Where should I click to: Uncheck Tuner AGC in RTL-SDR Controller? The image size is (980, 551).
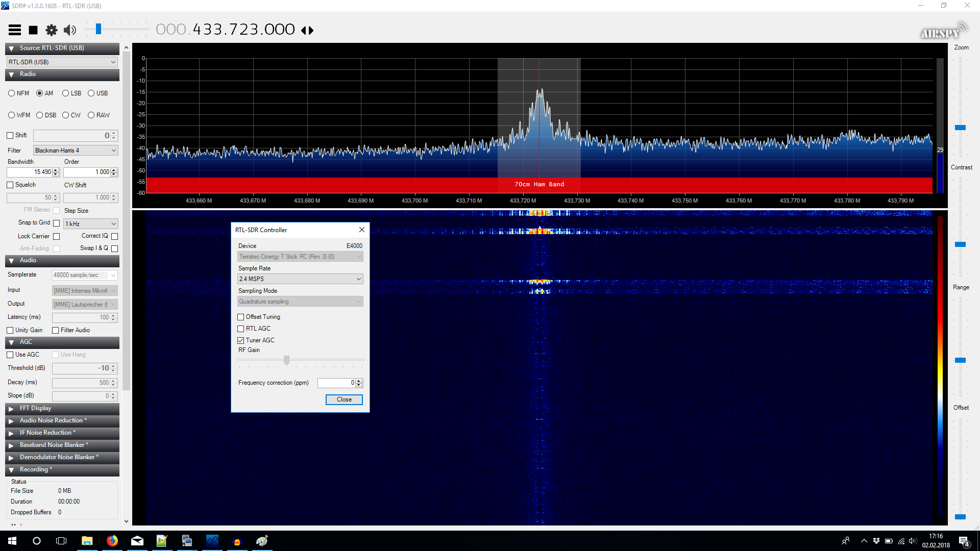pos(241,340)
